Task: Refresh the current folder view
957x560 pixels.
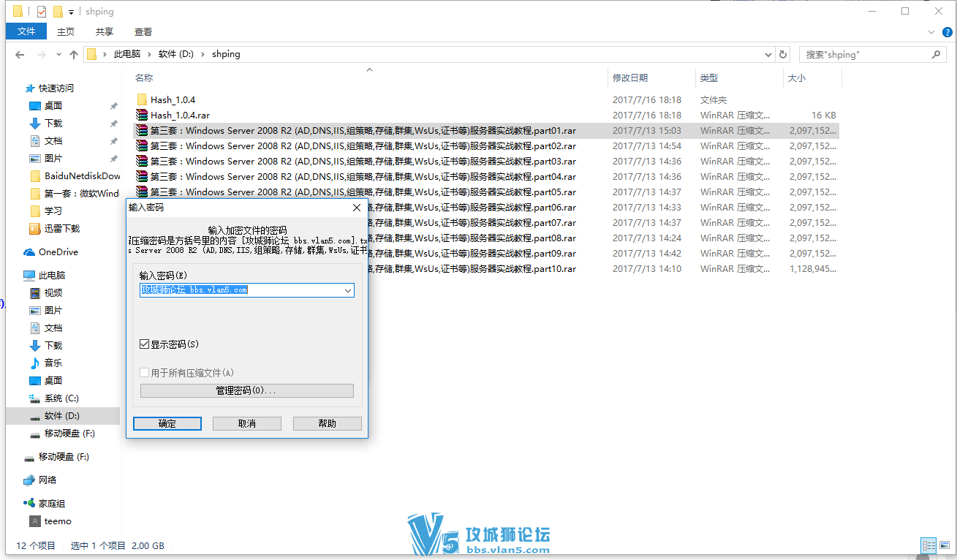Action: click(x=783, y=55)
